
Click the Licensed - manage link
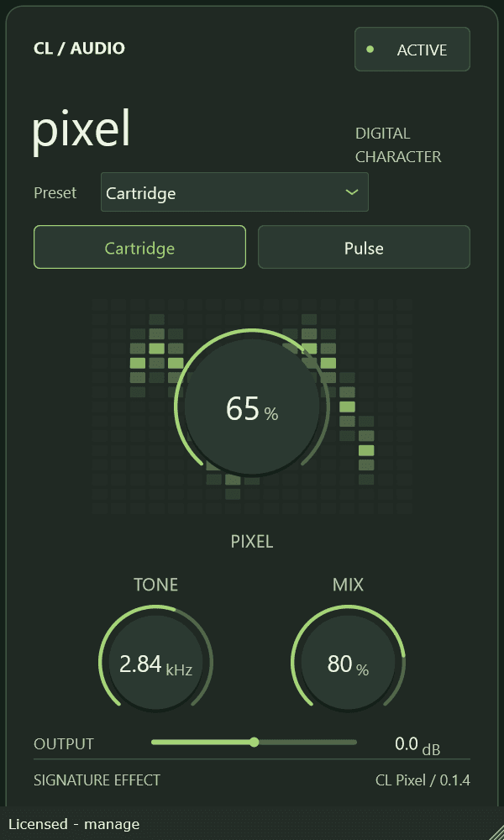click(x=74, y=824)
